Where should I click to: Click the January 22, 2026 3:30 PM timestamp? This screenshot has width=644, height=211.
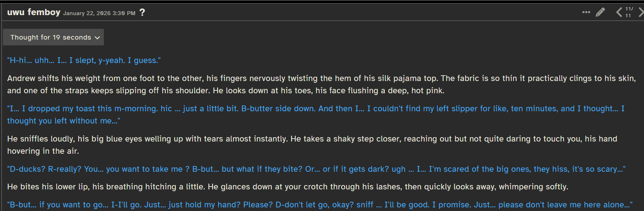[x=99, y=13]
